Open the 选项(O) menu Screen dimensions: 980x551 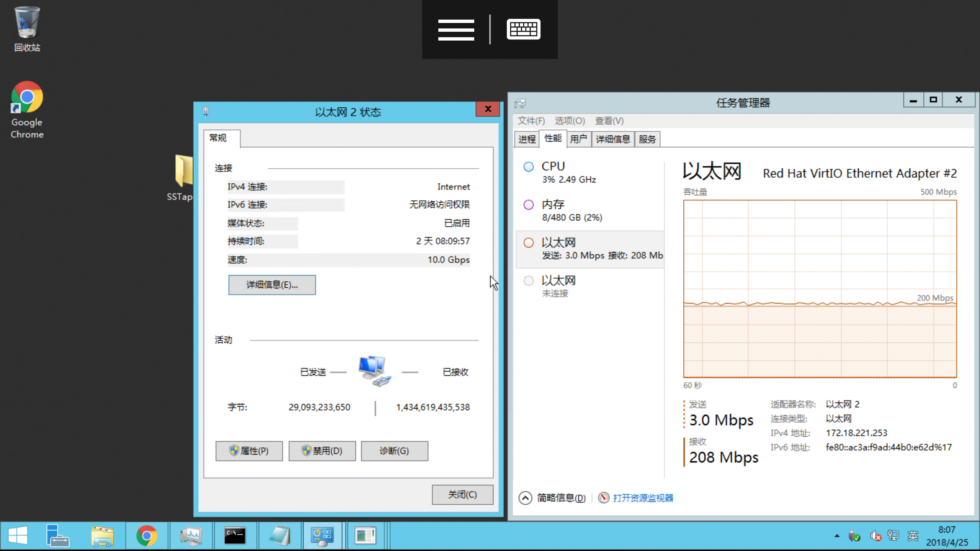click(x=570, y=121)
